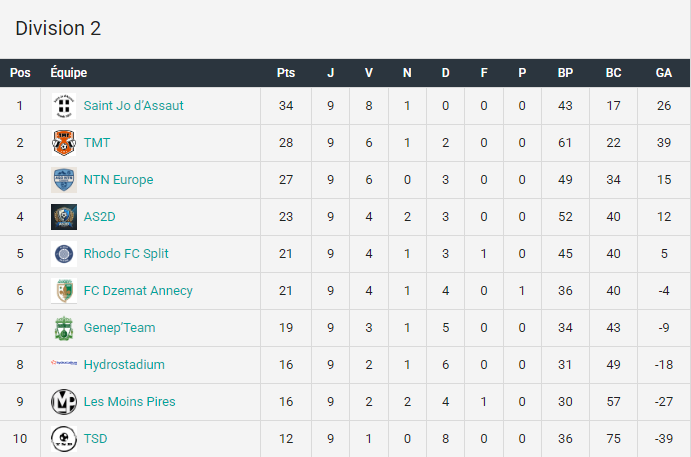
Task: Click the Hydrostadium small logo
Action: (64, 363)
